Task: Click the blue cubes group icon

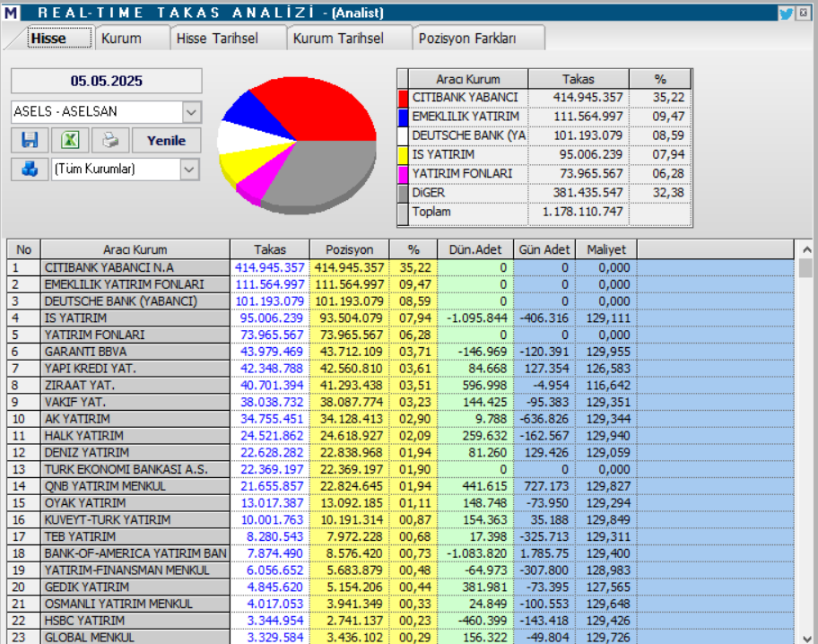Action: click(x=30, y=169)
